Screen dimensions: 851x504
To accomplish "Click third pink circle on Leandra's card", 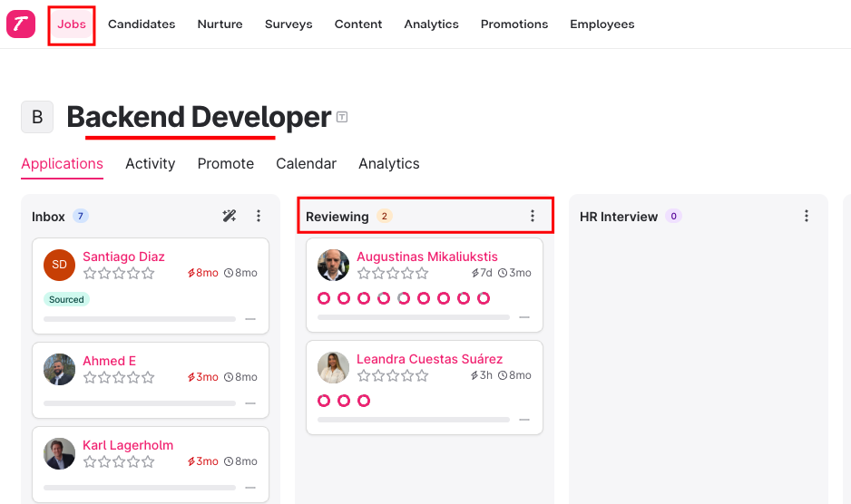I will click(364, 401).
